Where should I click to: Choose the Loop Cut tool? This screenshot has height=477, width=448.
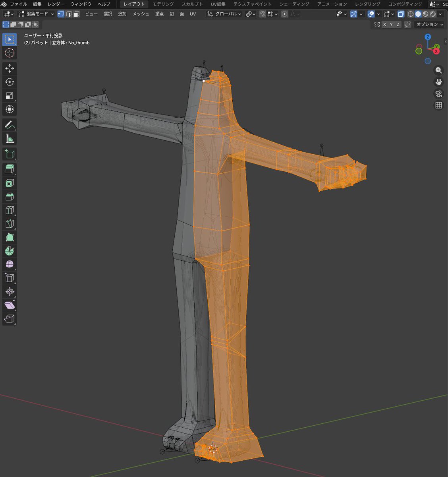pyautogui.click(x=10, y=210)
